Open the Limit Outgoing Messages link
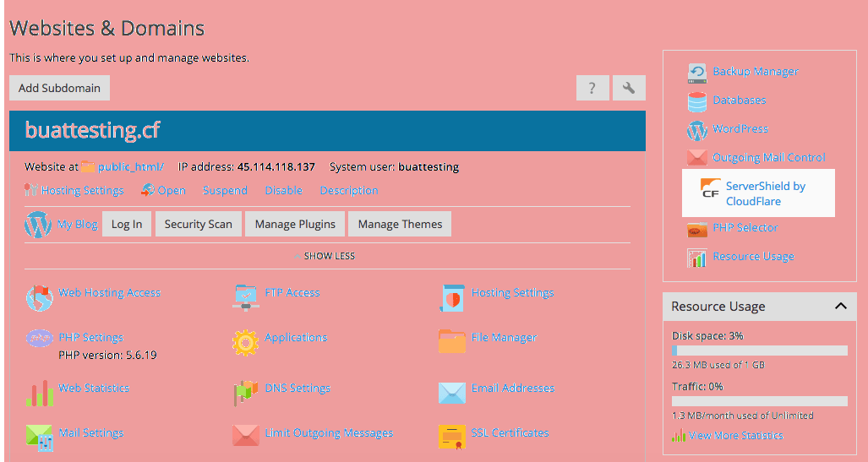The image size is (868, 462). 329,432
